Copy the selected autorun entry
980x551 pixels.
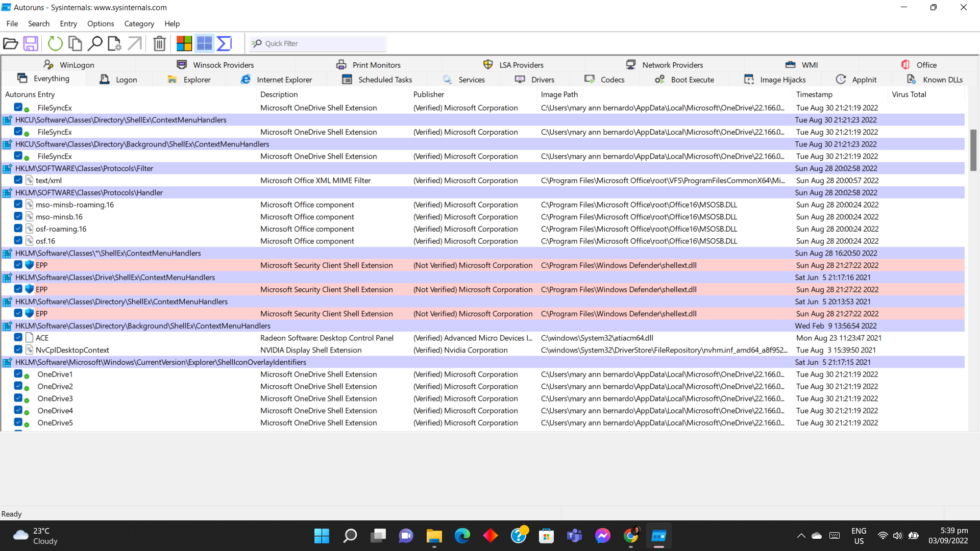pyautogui.click(x=75, y=43)
